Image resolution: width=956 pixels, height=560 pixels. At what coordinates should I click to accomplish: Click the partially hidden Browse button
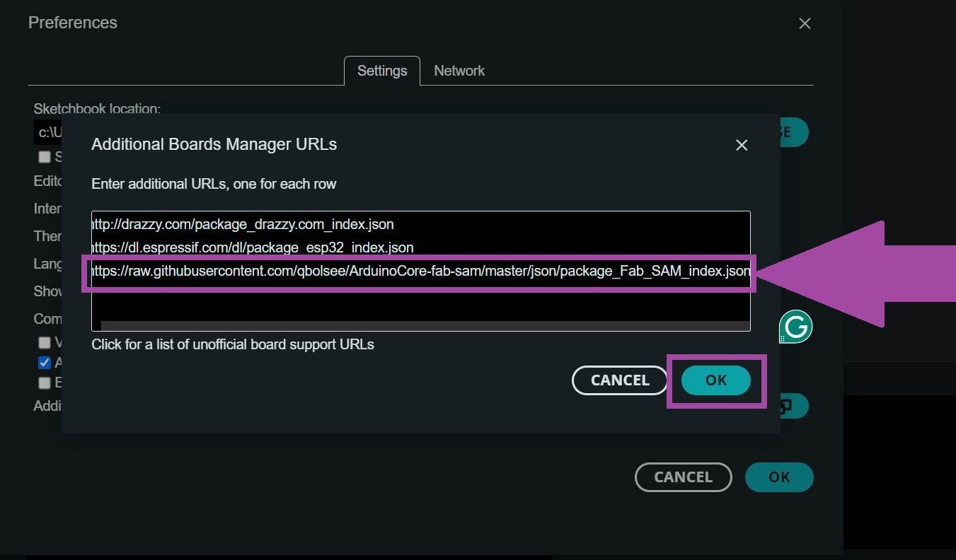click(794, 132)
